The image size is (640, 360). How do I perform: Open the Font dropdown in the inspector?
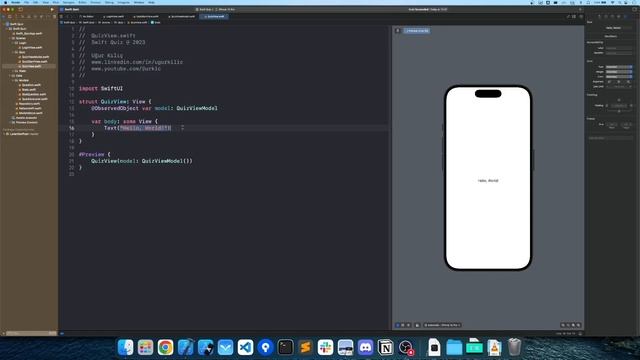pos(619,67)
